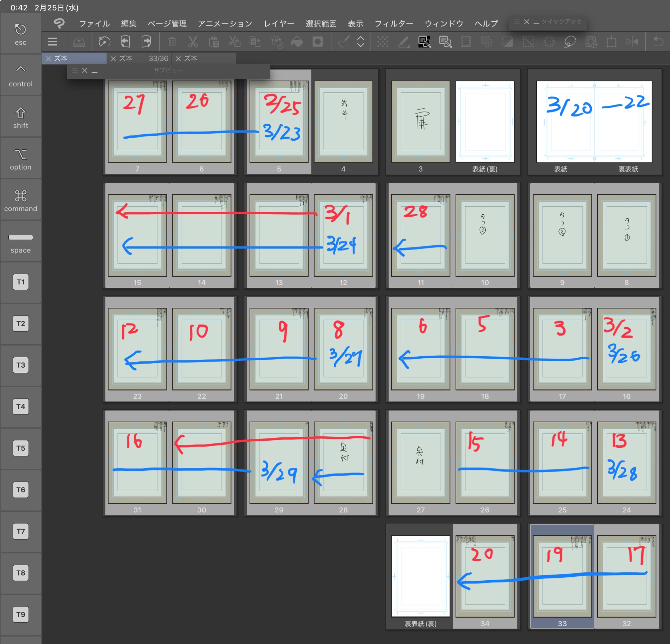Open the hamburger command bar menu

53,42
